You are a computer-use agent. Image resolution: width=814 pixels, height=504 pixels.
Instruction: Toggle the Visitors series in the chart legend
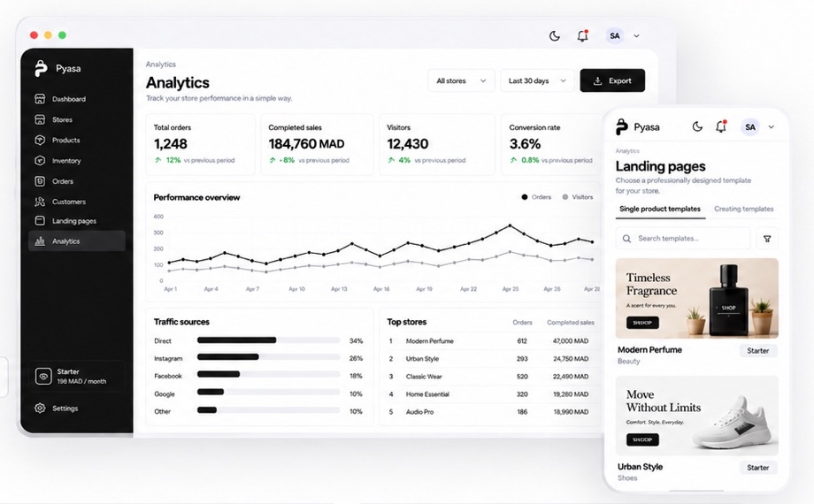[x=577, y=196]
